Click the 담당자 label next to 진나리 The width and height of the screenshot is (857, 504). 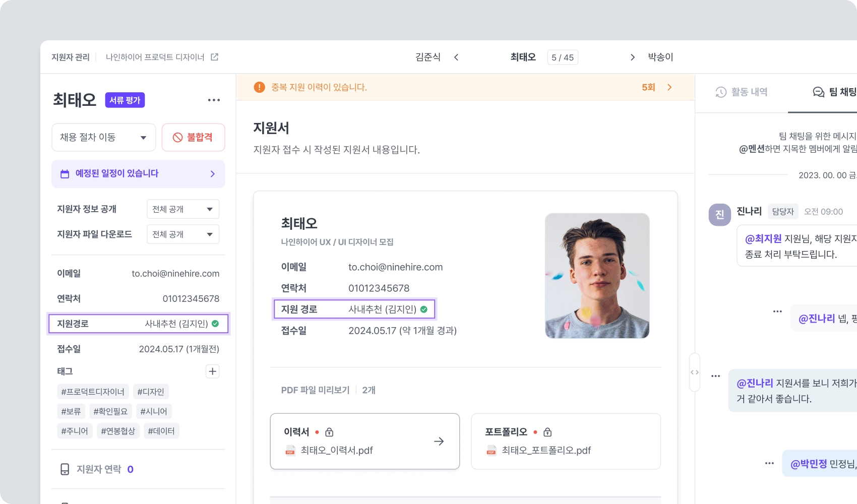[783, 212]
